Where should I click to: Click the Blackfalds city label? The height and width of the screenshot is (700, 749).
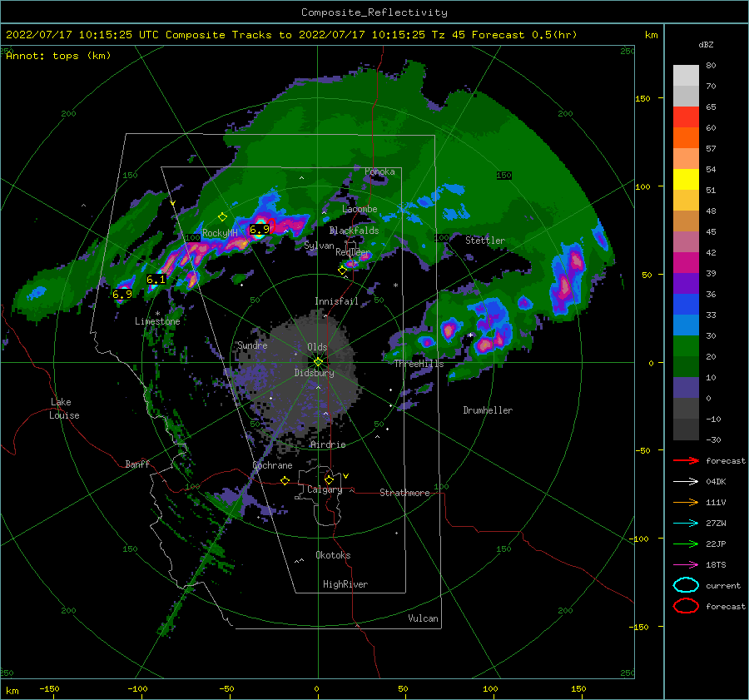point(354,231)
